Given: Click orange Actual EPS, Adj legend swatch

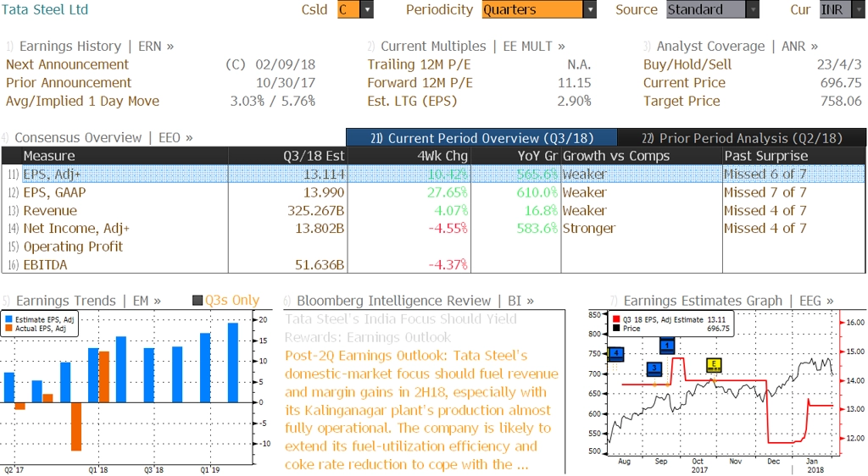Looking at the screenshot, I should [x=8, y=329].
